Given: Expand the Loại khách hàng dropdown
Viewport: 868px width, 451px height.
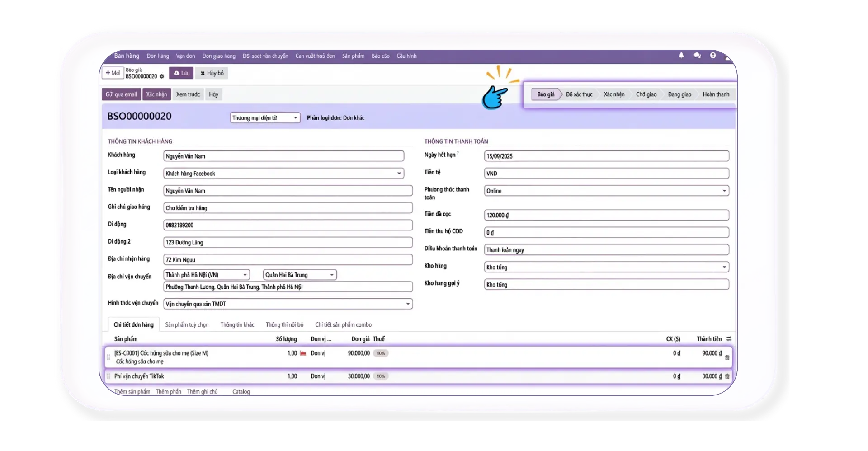Looking at the screenshot, I should [399, 174].
